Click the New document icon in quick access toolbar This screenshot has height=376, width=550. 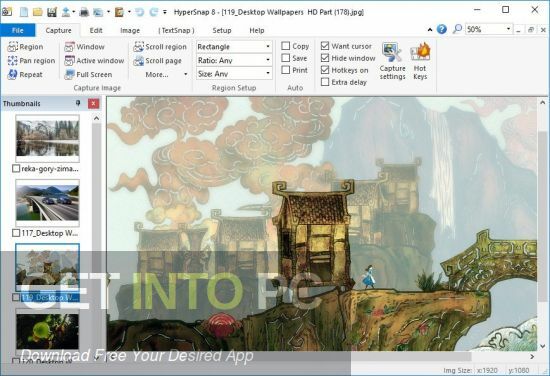[x=24, y=12]
